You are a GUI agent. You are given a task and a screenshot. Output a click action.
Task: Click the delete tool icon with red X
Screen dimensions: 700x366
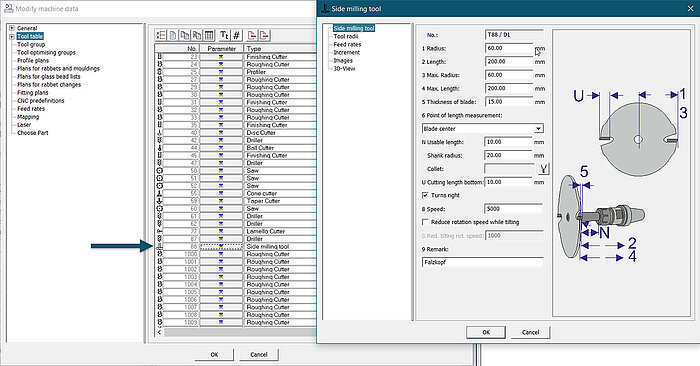[x=197, y=35]
